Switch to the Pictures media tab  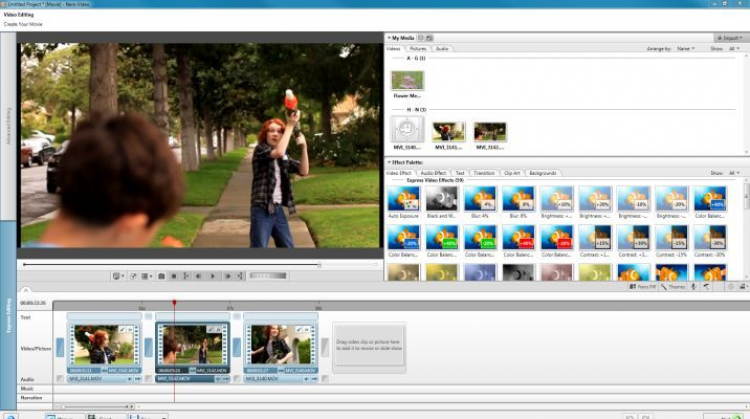418,48
